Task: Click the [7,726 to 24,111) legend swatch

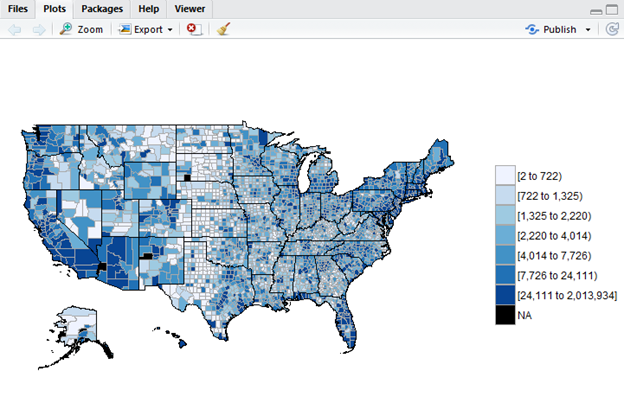Action: click(505, 275)
